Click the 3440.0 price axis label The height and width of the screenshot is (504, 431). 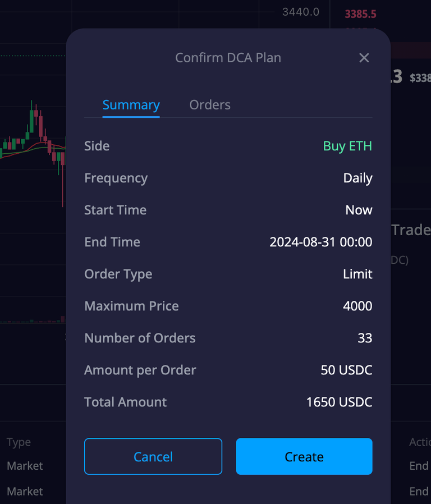point(300,12)
